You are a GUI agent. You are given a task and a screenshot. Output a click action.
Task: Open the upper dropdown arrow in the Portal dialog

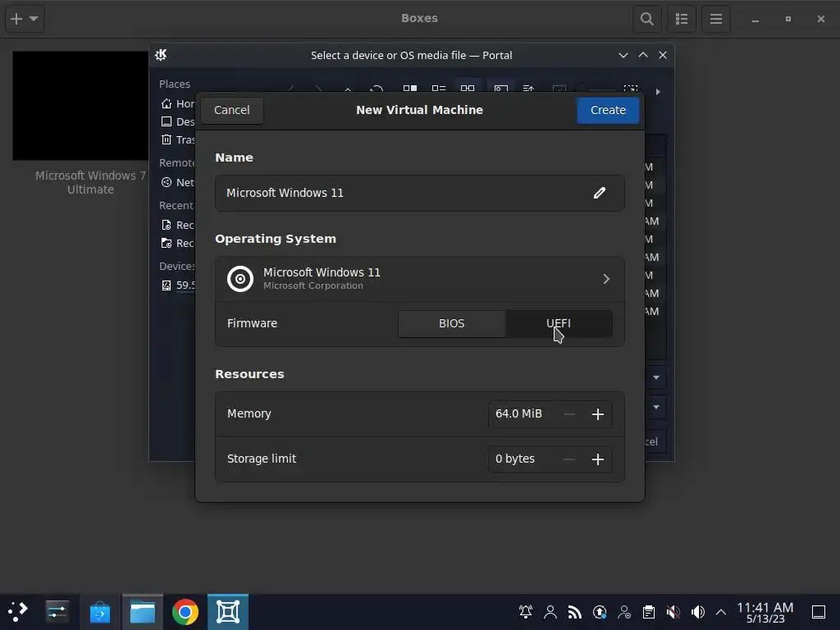point(656,377)
